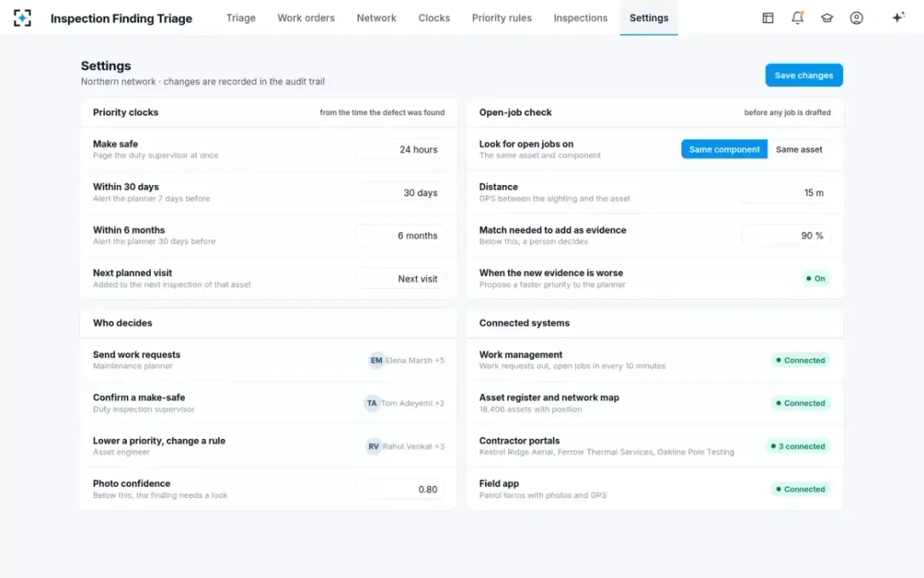Click the Priority clocks section heading
The height and width of the screenshot is (578, 924).
126,113
